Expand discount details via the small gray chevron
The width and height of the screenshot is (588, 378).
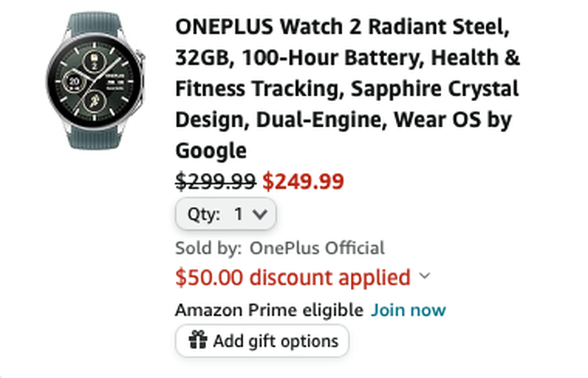[425, 277]
